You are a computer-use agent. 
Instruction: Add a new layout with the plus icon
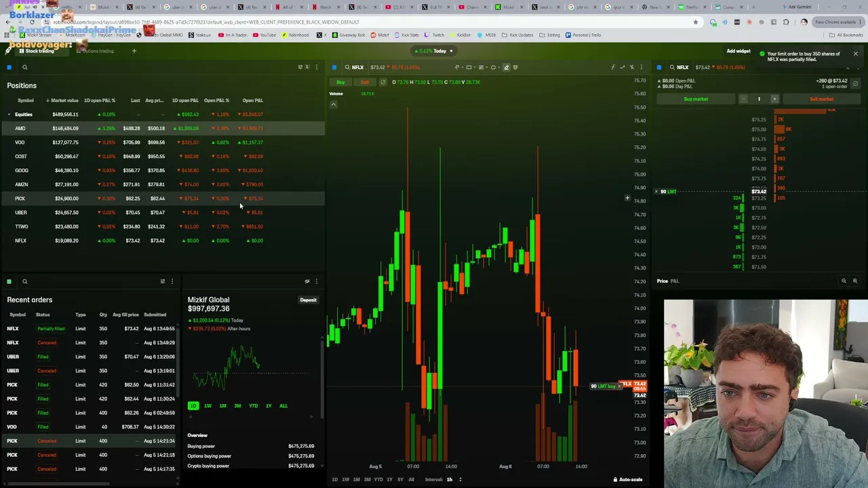coord(134,51)
